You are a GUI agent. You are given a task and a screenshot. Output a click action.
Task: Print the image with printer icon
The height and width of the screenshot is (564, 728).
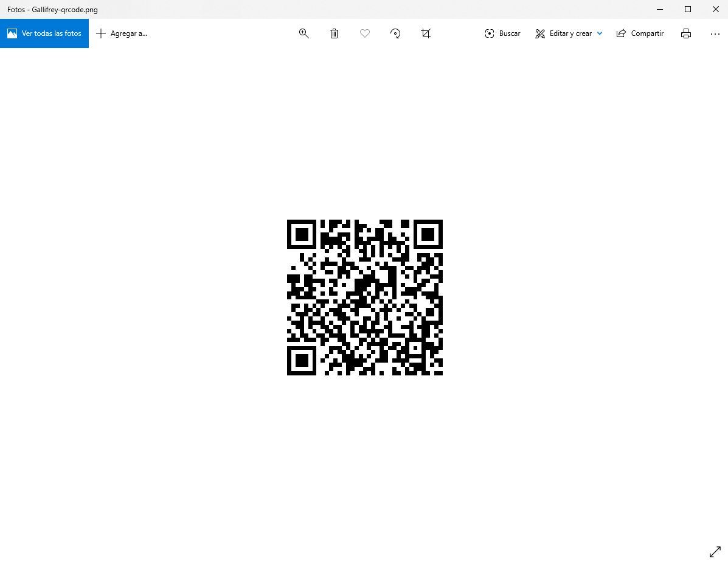tap(686, 33)
